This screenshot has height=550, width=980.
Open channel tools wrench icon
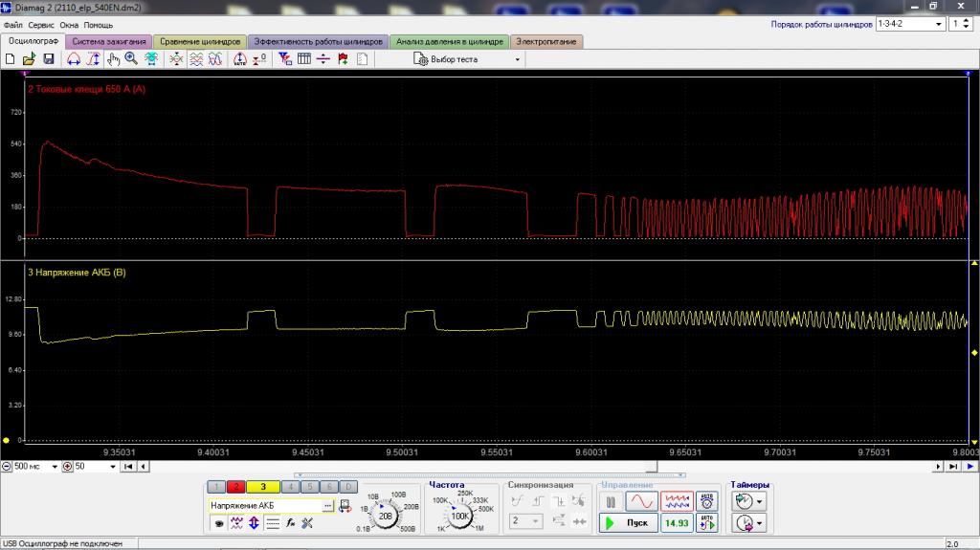307,523
